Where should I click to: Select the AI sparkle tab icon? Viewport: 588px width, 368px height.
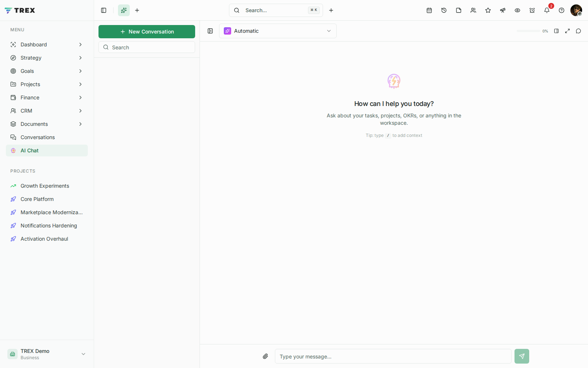[124, 10]
